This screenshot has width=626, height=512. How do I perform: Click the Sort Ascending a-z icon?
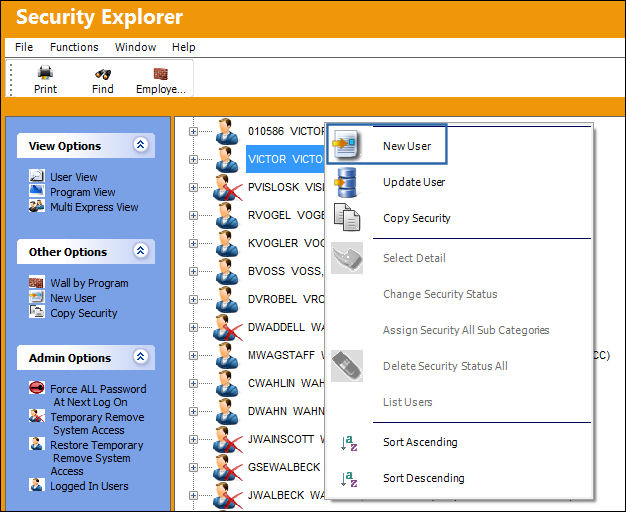click(x=349, y=443)
